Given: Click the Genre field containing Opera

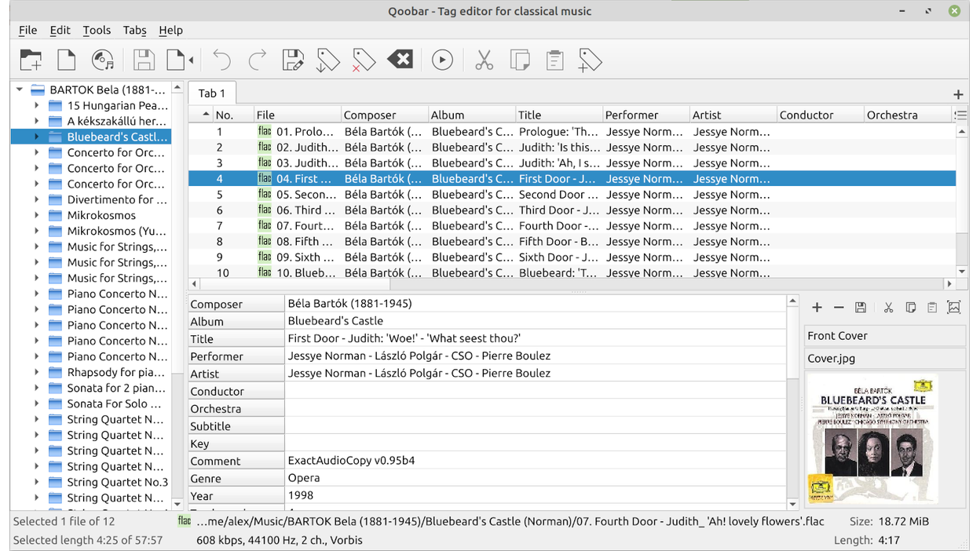Looking at the screenshot, I should coord(534,478).
